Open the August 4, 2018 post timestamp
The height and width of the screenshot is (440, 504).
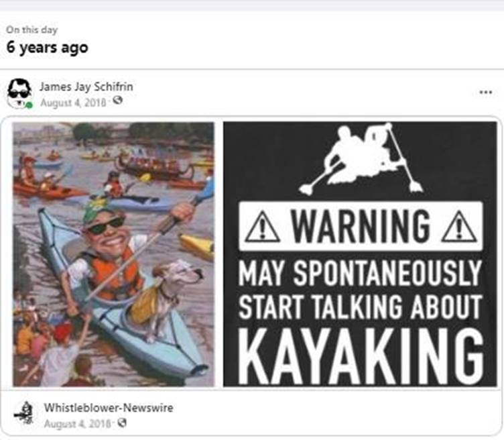tap(73, 103)
